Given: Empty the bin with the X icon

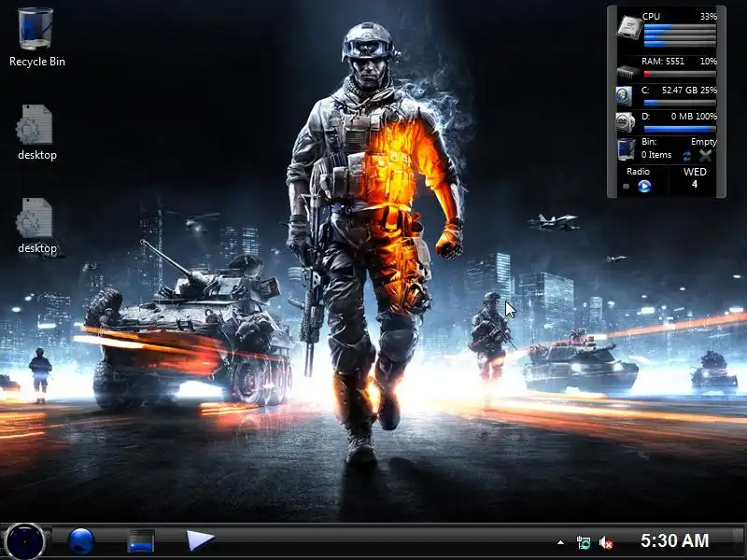Looking at the screenshot, I should 706,155.
